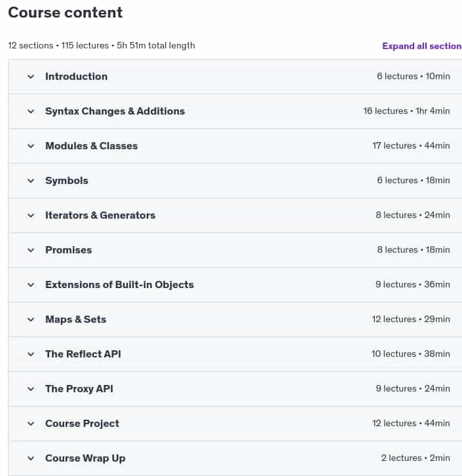
Task: Select The Reflect API section title
Action: [x=83, y=354]
